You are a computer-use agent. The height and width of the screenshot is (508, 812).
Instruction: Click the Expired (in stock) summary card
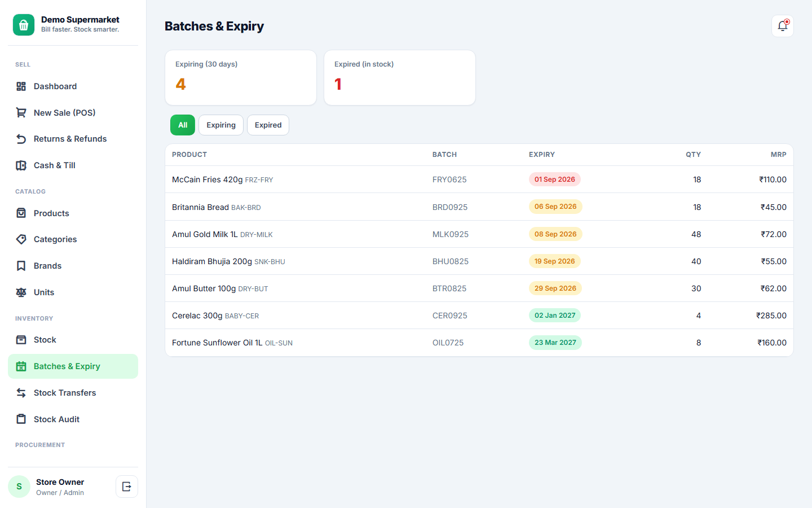click(x=400, y=78)
